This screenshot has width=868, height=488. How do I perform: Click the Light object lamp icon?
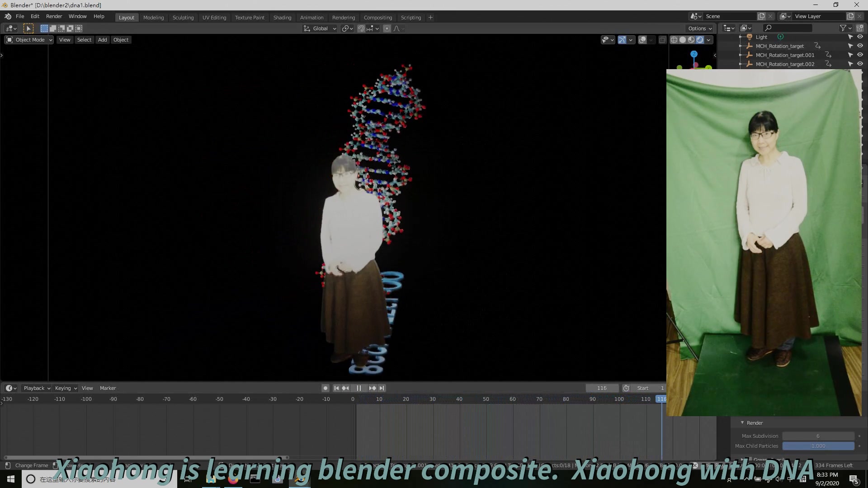[x=750, y=37]
